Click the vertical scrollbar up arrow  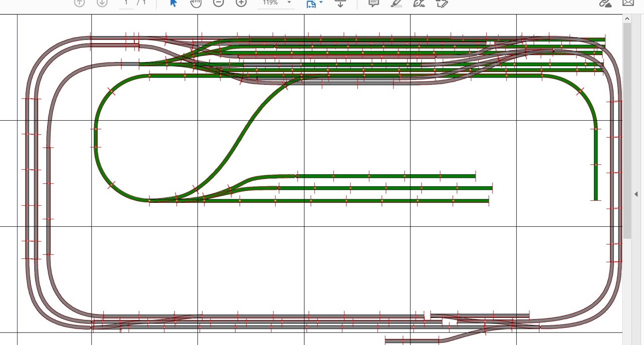tap(626, 19)
